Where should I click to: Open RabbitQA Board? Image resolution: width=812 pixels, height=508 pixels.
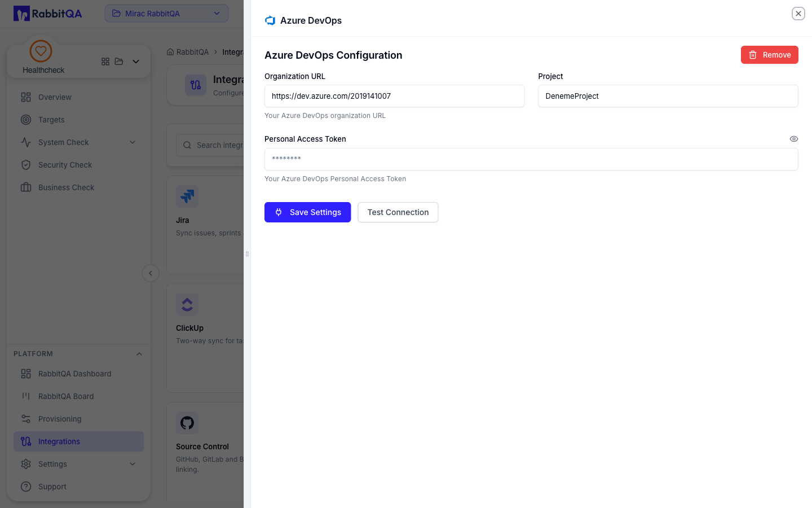[x=78, y=396]
